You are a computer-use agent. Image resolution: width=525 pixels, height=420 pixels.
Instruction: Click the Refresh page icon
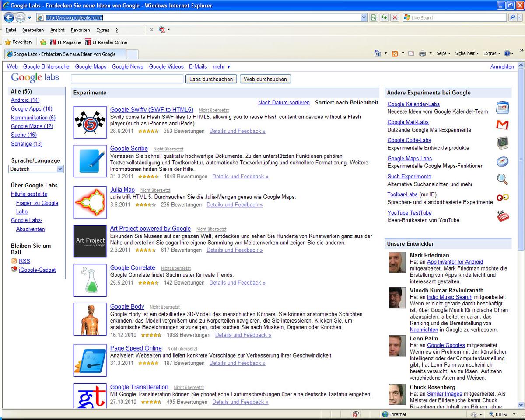(384, 17)
